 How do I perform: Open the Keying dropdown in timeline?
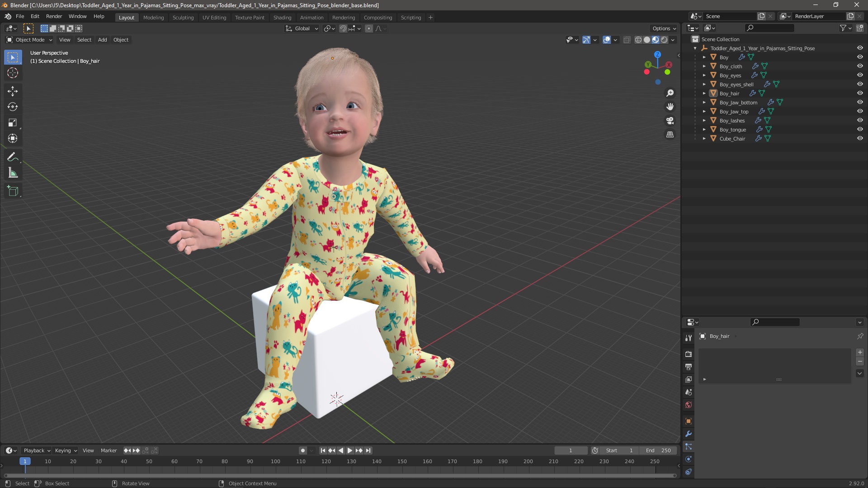tap(66, 450)
